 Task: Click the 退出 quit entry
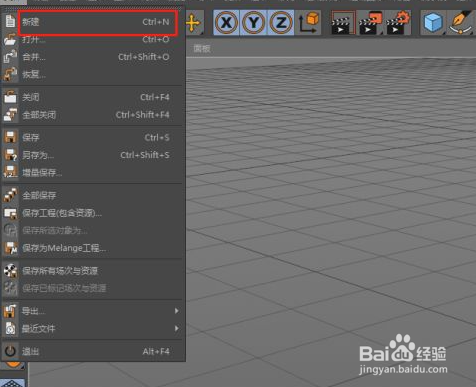pyautogui.click(x=93, y=351)
